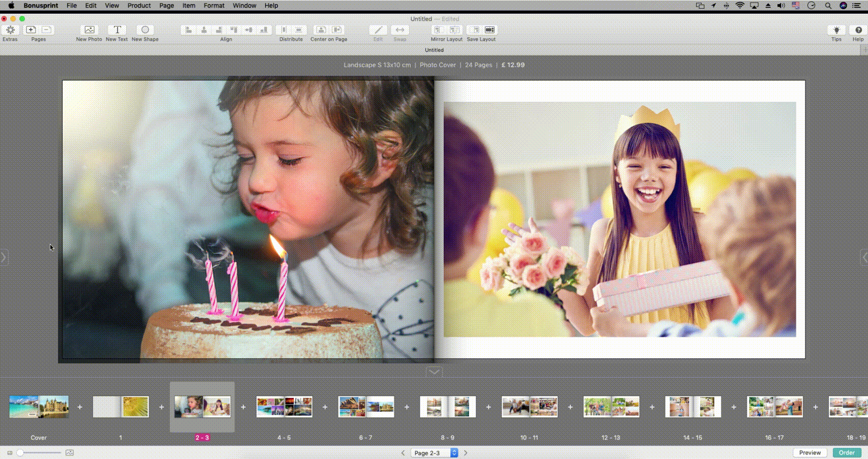
Task: Add pages with the plus Pages button
Action: click(x=31, y=30)
